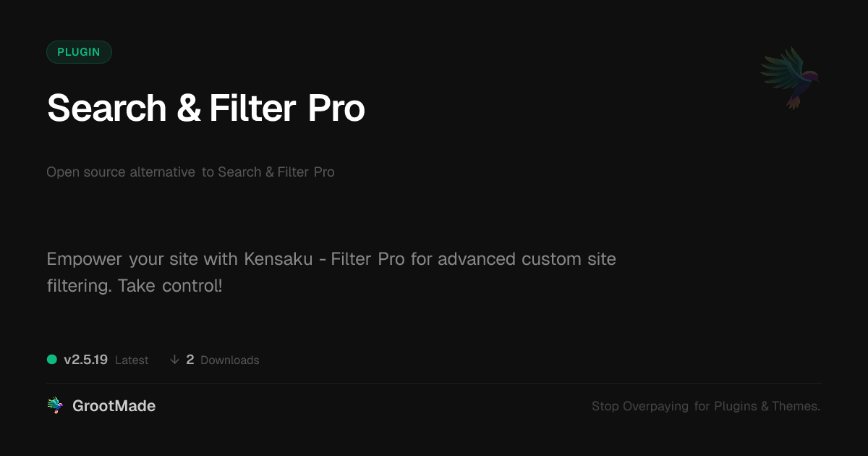Screen dimensions: 868x456
Task: Open the v2.5.19 version label
Action: coord(85,360)
